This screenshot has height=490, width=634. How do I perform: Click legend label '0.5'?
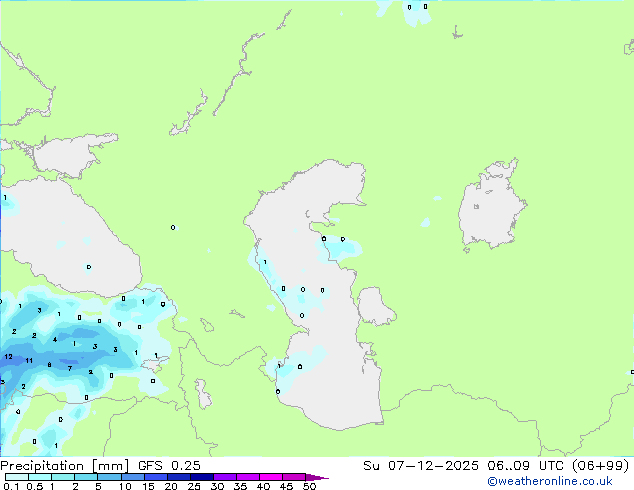coord(34,486)
